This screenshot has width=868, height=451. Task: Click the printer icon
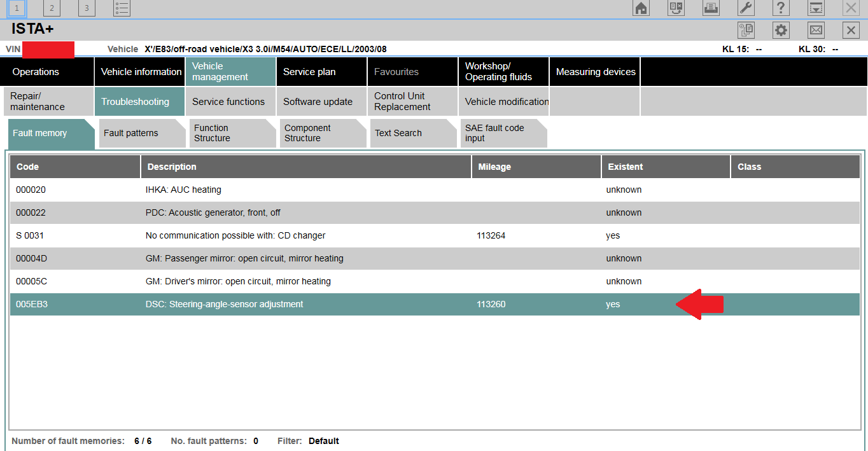click(711, 8)
